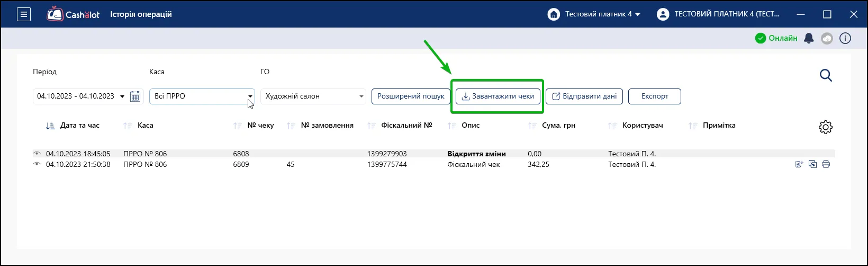Screen dimensions: 868x266
Task: Click sort arrows icon beside № чеку header
Action: tap(238, 126)
